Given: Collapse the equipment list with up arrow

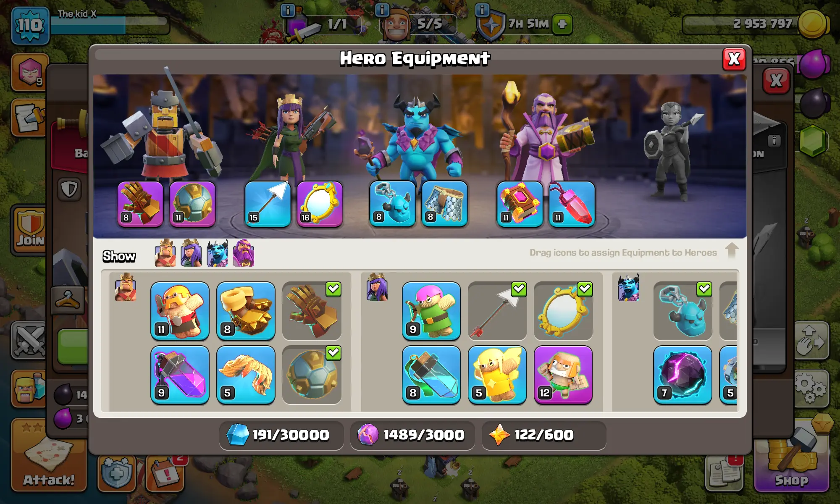Looking at the screenshot, I should (x=732, y=251).
